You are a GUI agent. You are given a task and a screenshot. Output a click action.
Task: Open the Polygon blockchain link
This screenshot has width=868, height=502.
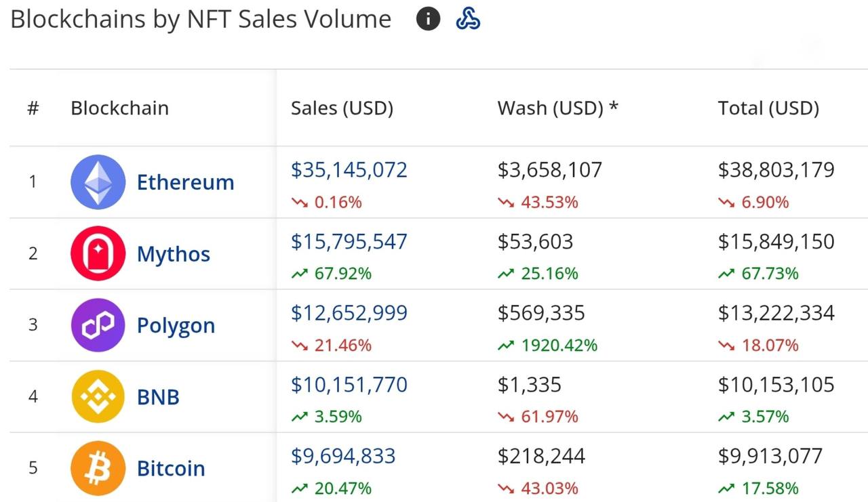tap(176, 326)
